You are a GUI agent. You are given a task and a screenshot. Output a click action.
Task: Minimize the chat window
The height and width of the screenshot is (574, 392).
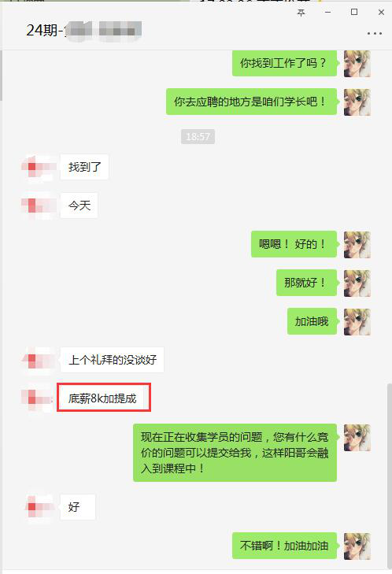[327, 12]
